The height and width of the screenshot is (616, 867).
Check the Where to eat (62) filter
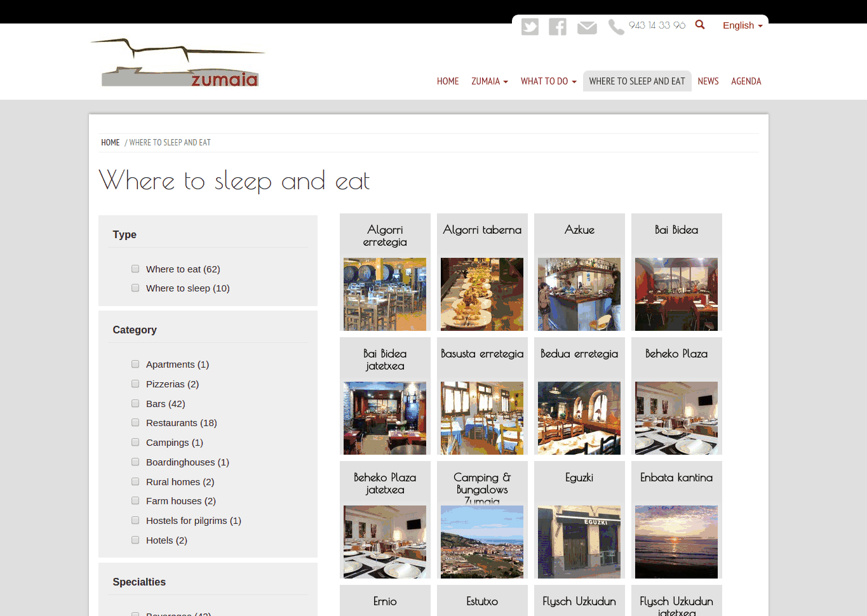coord(135,269)
